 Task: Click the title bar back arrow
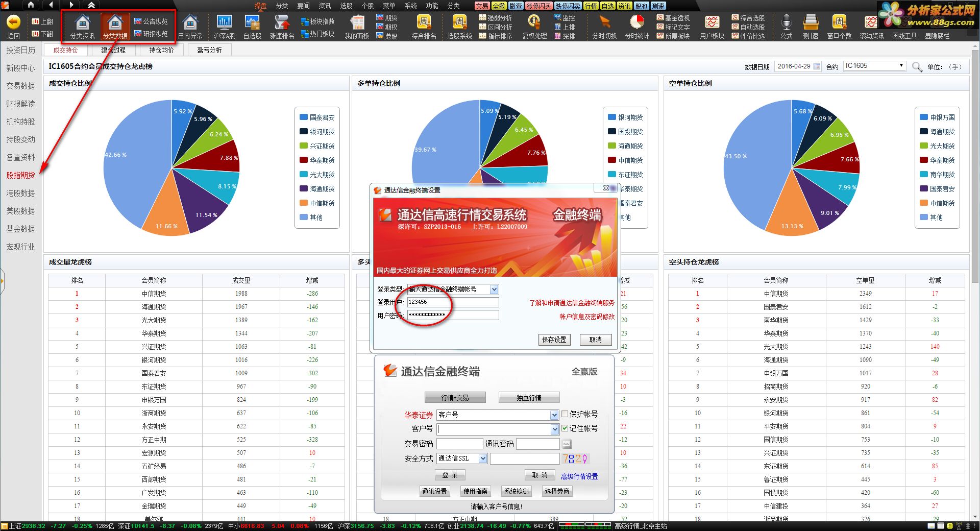point(51,5)
